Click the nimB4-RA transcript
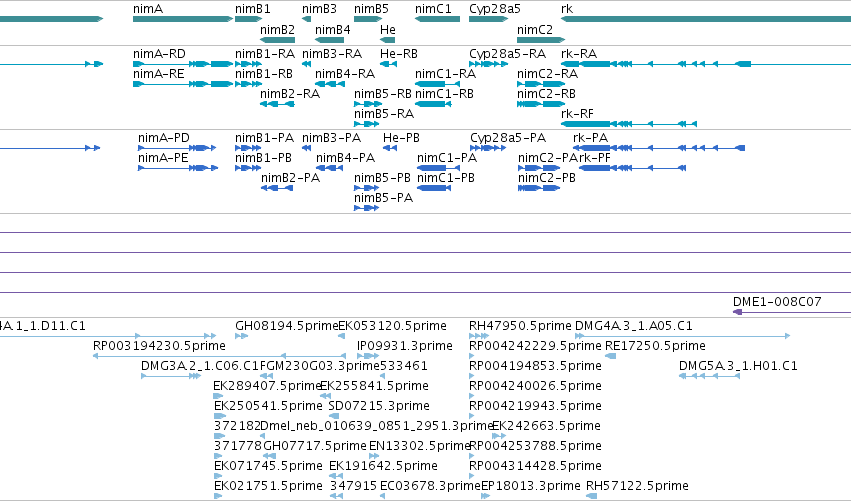 tap(330, 84)
